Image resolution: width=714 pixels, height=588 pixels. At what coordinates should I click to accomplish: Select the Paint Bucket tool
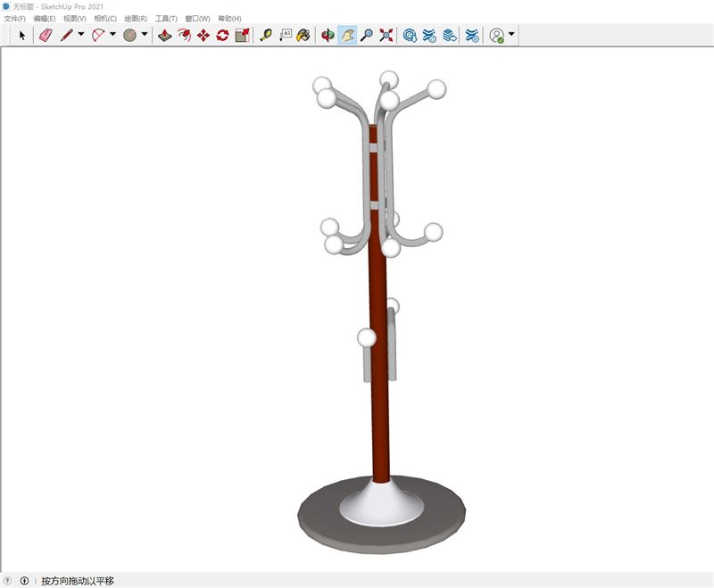302,36
